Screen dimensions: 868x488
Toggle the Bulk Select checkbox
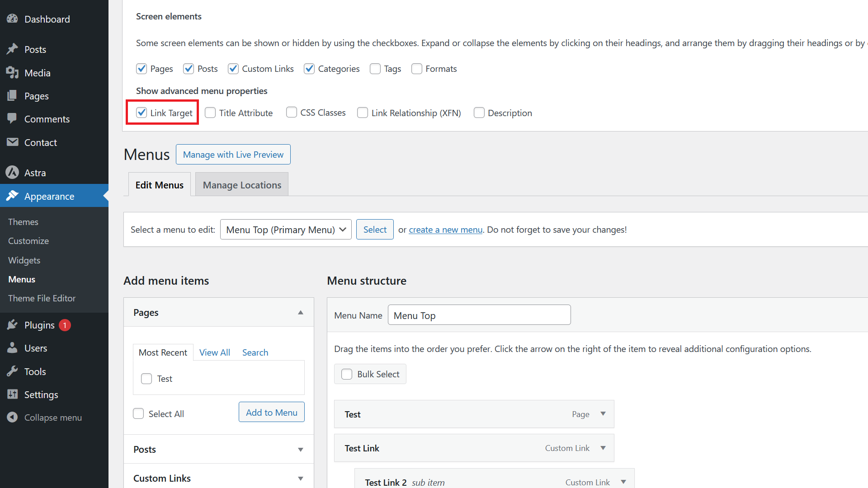[x=347, y=374]
